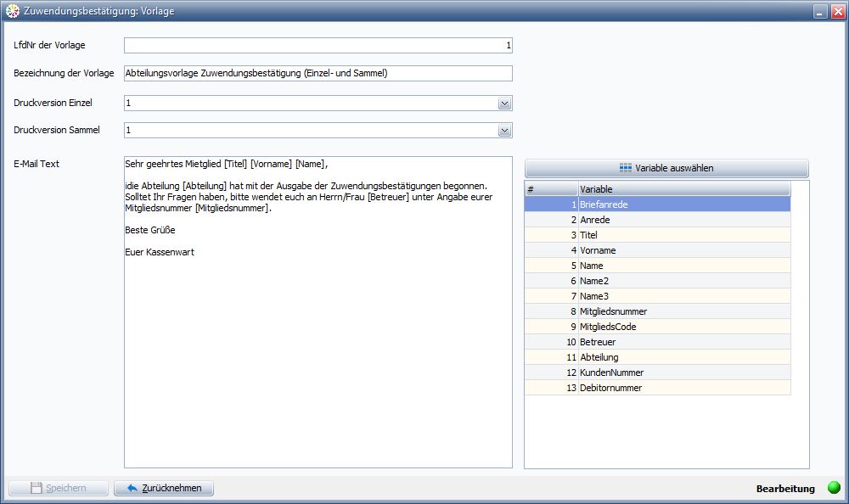Click the Bezeichnung der Vorlage field
Screen dimensions: 849x504
318,73
